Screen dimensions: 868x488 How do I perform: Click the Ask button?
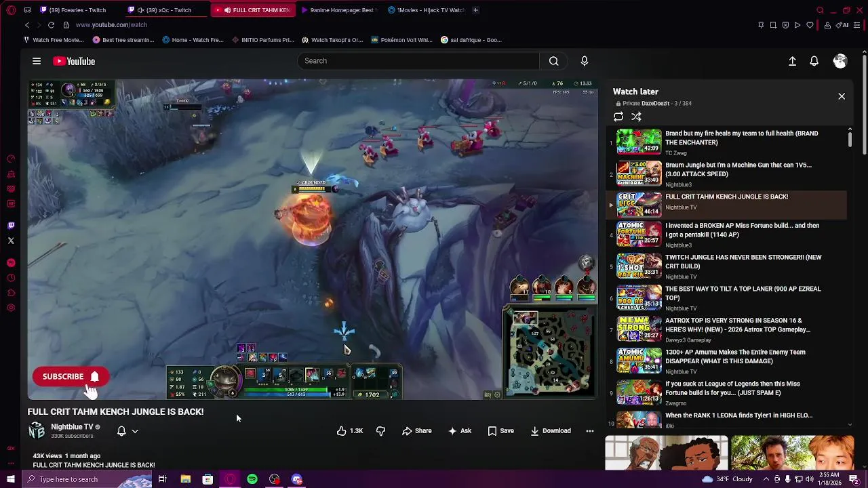pyautogui.click(x=459, y=430)
